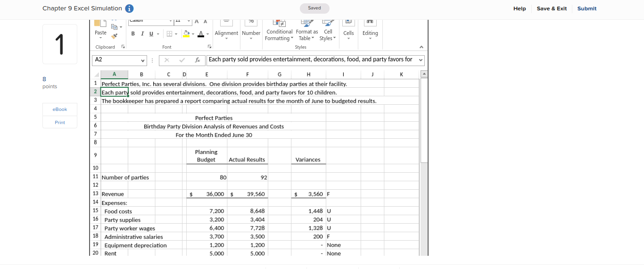Apply italic formatting in the Font group
This screenshot has width=644, height=269.
click(x=142, y=34)
